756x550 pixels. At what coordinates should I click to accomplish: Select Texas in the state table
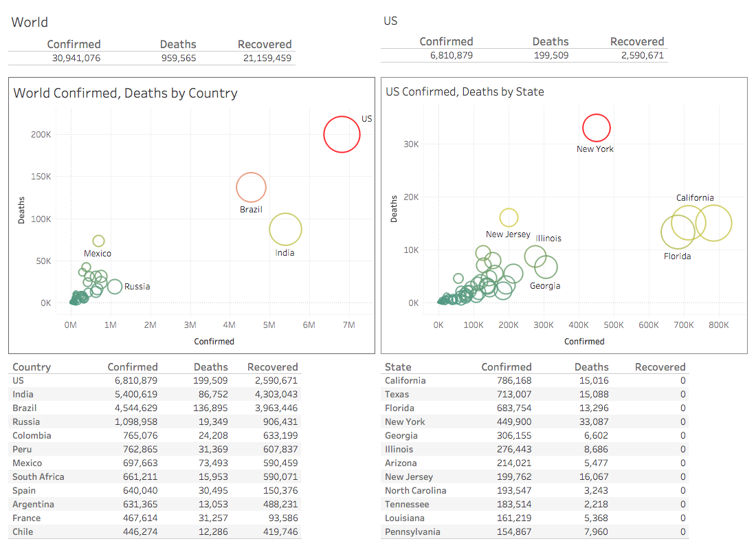(x=397, y=394)
